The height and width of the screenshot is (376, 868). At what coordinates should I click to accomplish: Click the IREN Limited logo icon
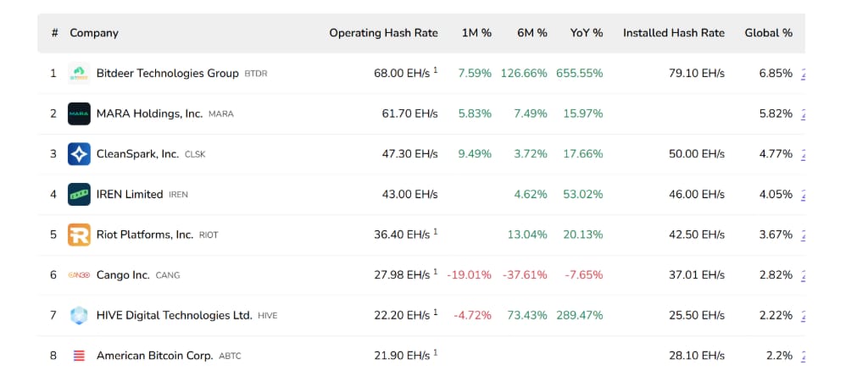79,194
